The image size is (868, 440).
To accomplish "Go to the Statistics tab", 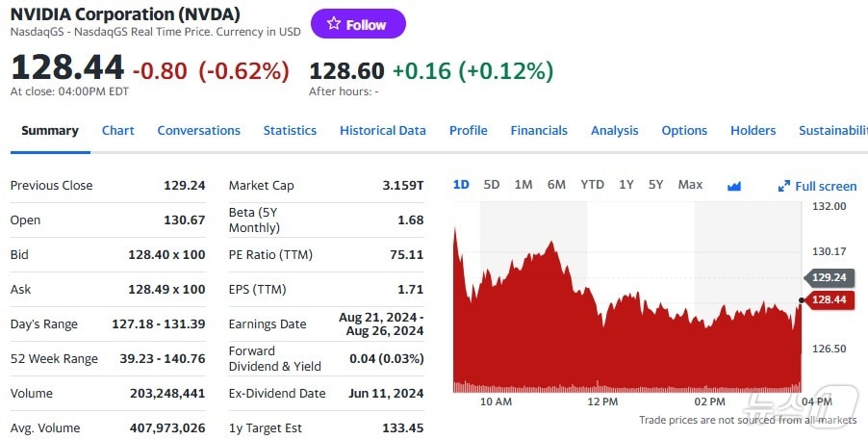I will (x=290, y=131).
